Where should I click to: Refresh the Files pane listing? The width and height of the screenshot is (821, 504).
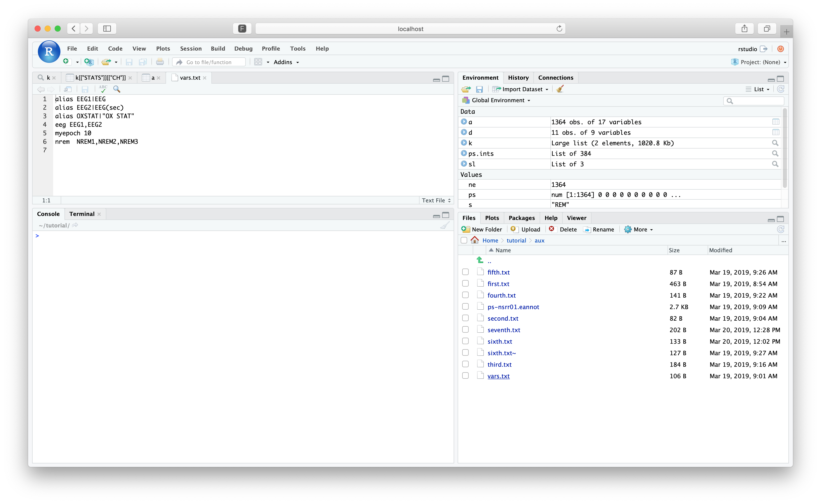click(780, 229)
